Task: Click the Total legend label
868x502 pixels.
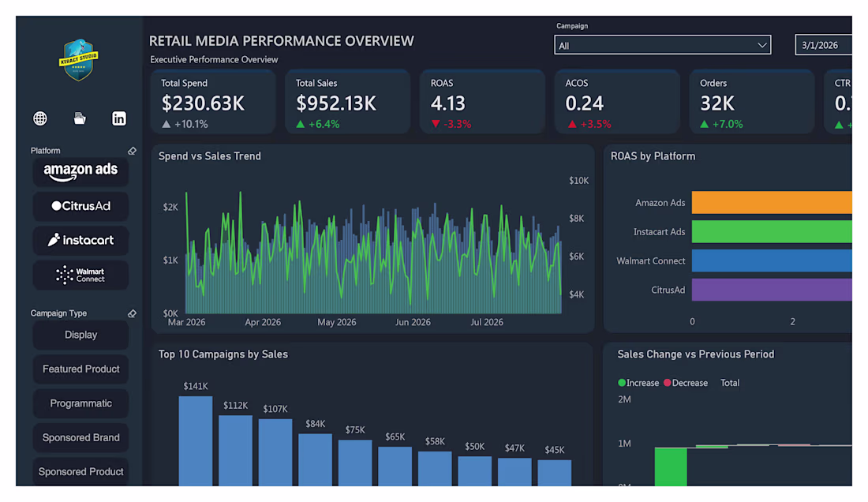Action: (730, 383)
